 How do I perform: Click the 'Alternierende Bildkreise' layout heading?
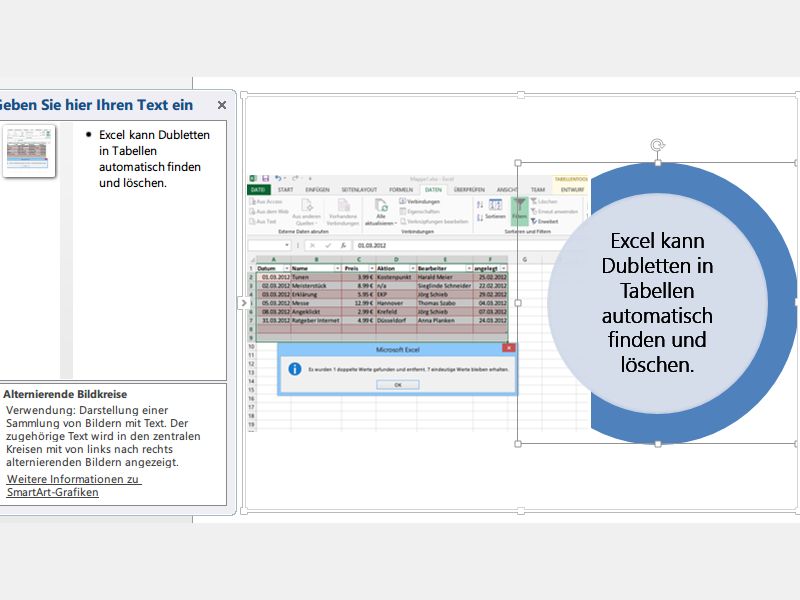click(65, 394)
